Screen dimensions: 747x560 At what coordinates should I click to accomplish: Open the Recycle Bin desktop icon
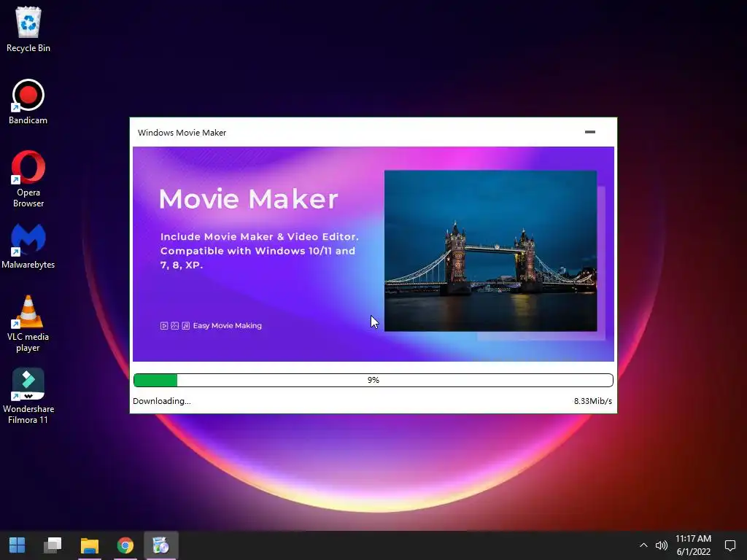[28, 29]
